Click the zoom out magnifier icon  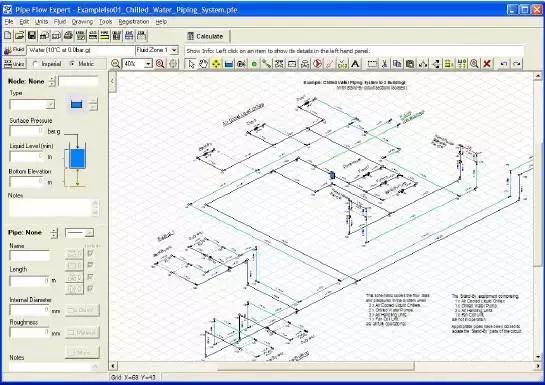115,64
